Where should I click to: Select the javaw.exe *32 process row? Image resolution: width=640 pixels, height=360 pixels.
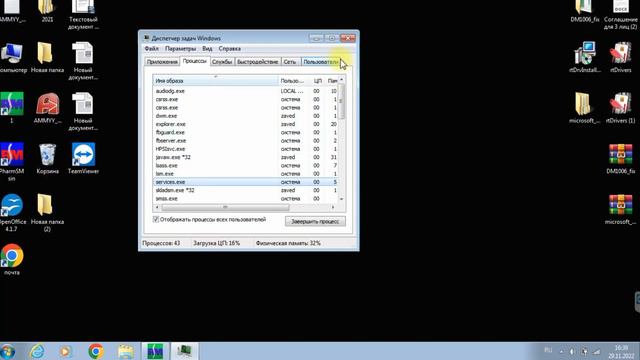[246, 157]
